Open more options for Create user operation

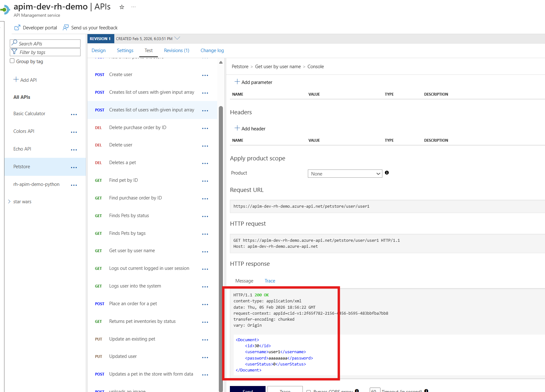[x=205, y=75]
